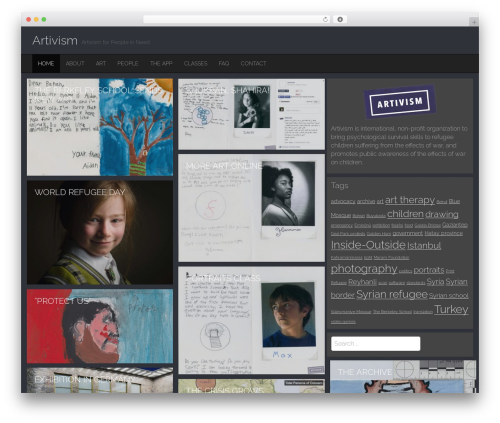The image size is (500, 423).
Task: Open the "Protect Us" painting post
Action: coord(100,326)
